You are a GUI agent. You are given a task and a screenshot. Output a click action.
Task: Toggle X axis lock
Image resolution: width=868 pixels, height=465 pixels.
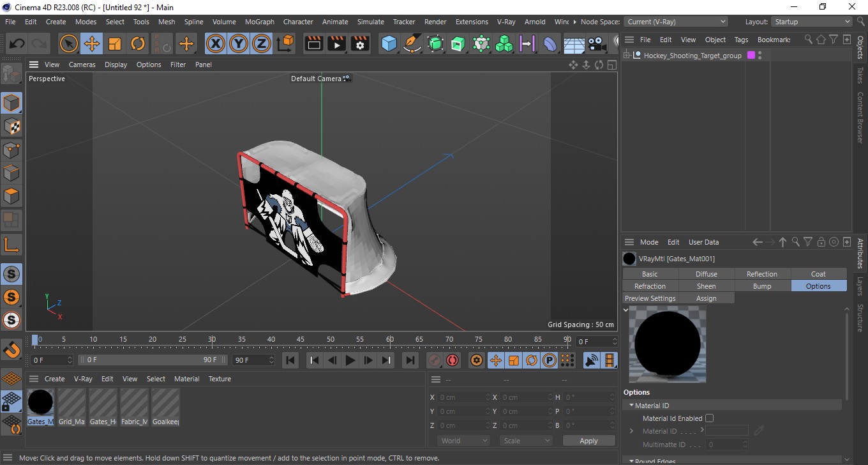pyautogui.click(x=216, y=44)
